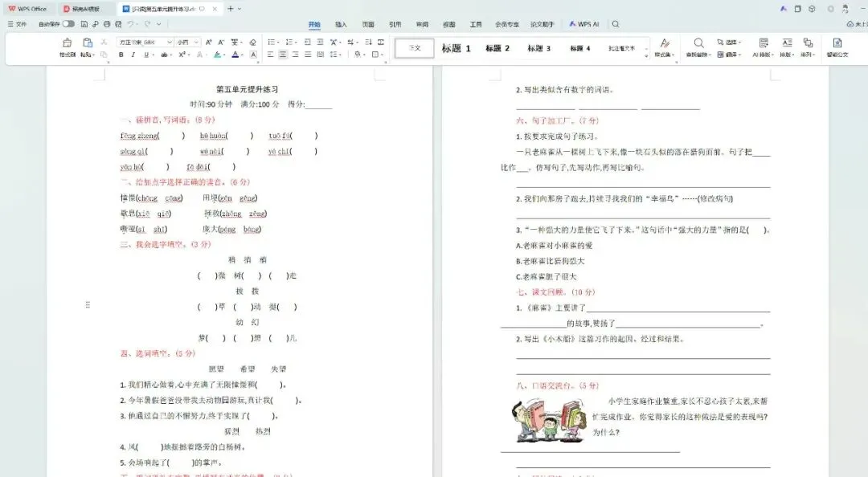Viewport: 868px width, 477px height.
Task: Undo the last action
Action: tap(131, 24)
